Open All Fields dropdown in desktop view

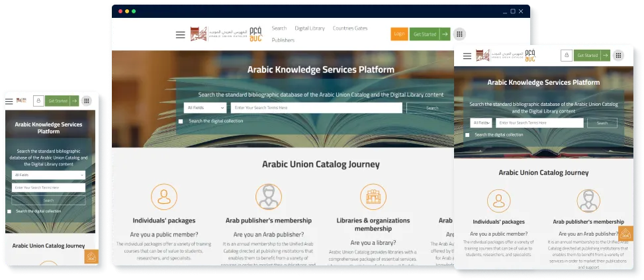205,108
